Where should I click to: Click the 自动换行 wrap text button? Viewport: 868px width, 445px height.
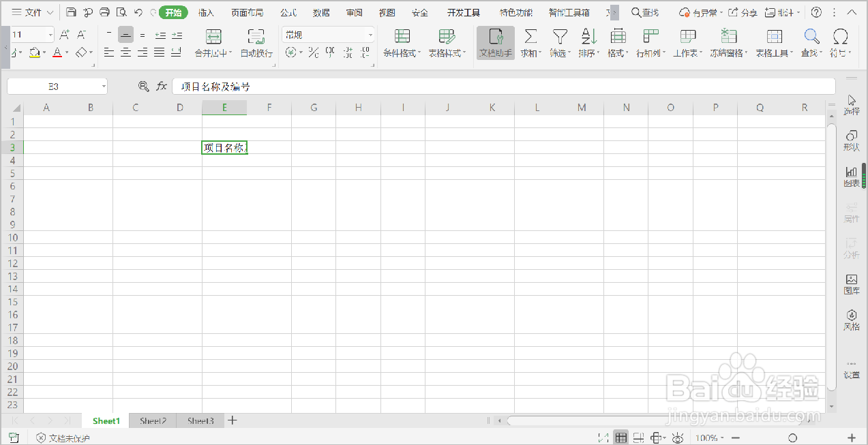pos(256,44)
